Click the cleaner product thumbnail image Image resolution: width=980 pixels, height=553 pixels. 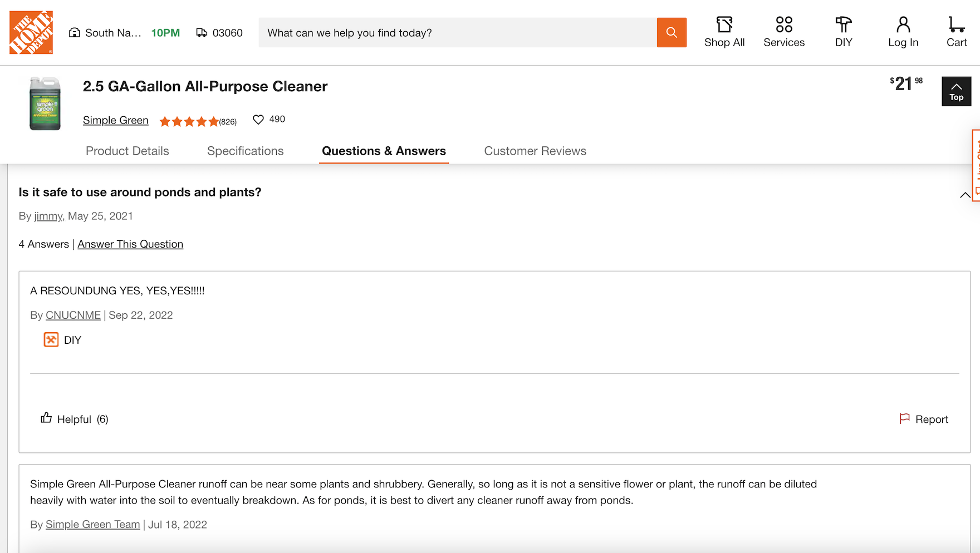(x=45, y=104)
